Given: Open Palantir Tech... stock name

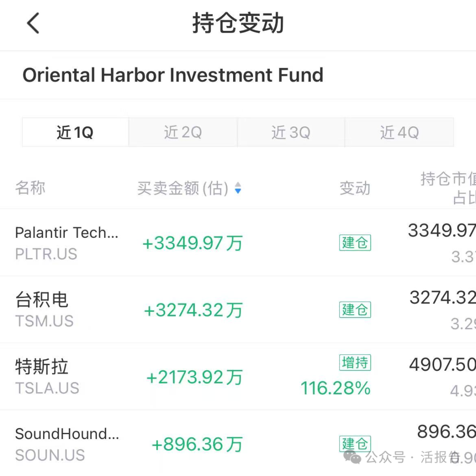Looking at the screenshot, I should pyautogui.click(x=67, y=233).
